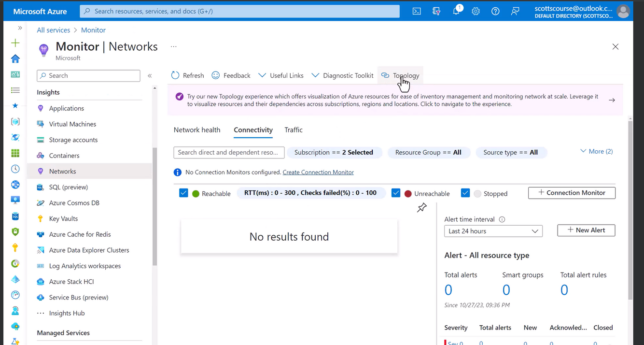Select Networks in the Insights menu
Screen dimensions: 644x345
[89, 171]
